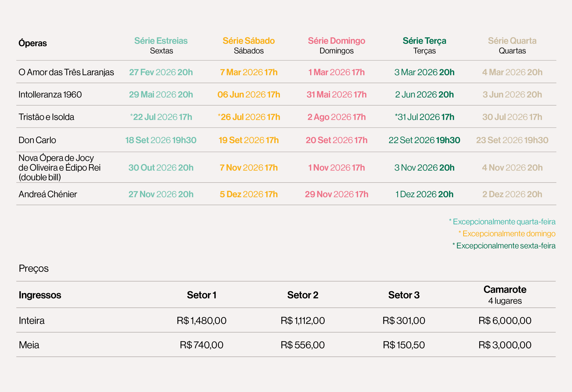Viewport: 572px width, 392px height.
Task: Click the Série Estreias column header
Action: click(x=161, y=41)
